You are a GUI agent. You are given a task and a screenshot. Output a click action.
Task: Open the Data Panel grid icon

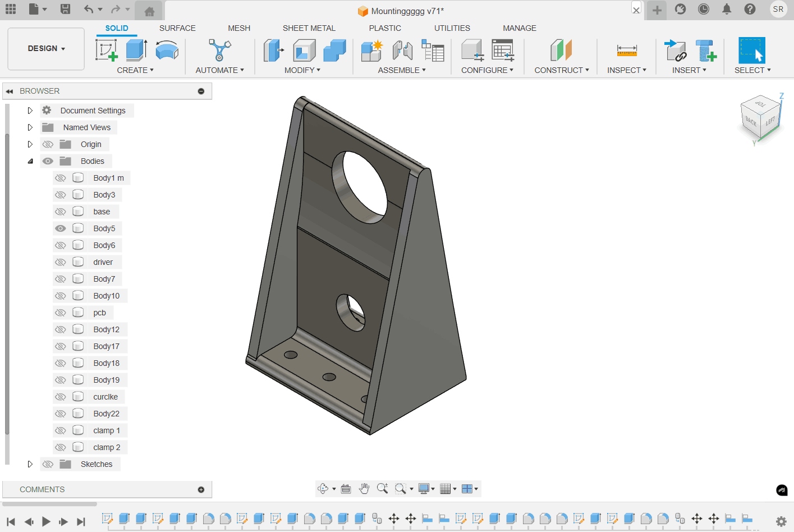tap(11, 9)
